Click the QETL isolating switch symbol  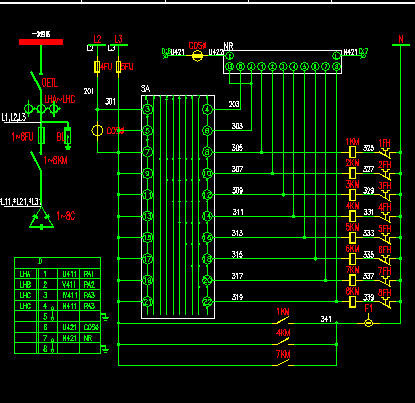[x=36, y=81]
